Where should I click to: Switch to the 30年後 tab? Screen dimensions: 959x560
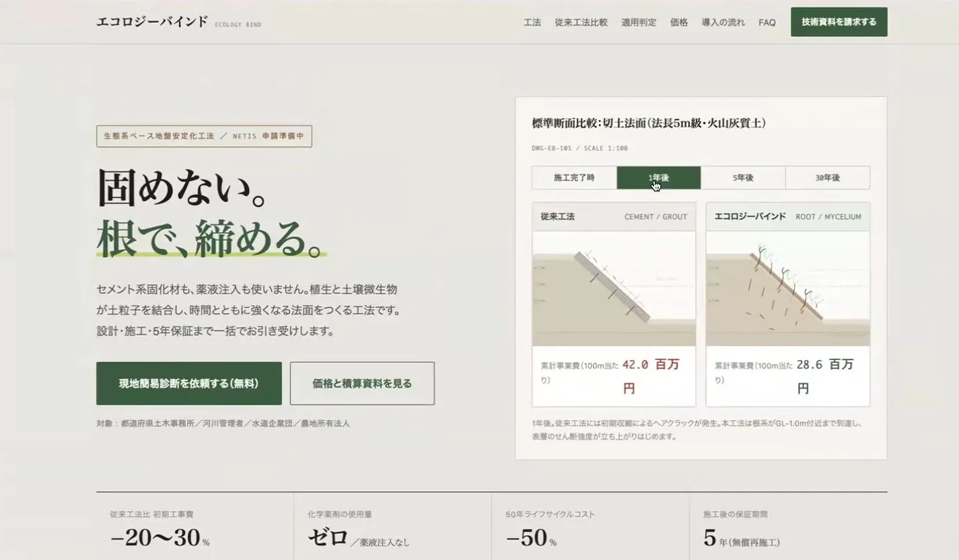(828, 178)
